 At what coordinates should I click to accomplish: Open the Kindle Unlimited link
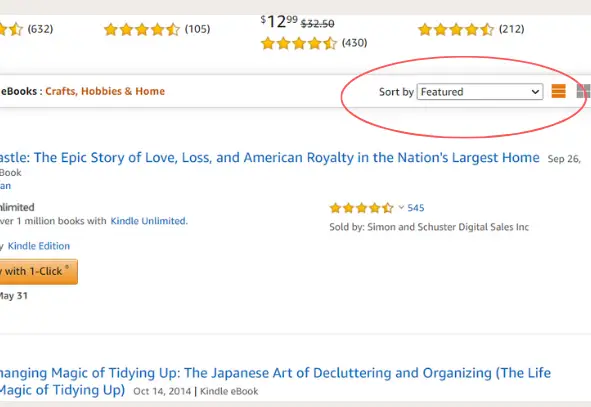point(149,221)
